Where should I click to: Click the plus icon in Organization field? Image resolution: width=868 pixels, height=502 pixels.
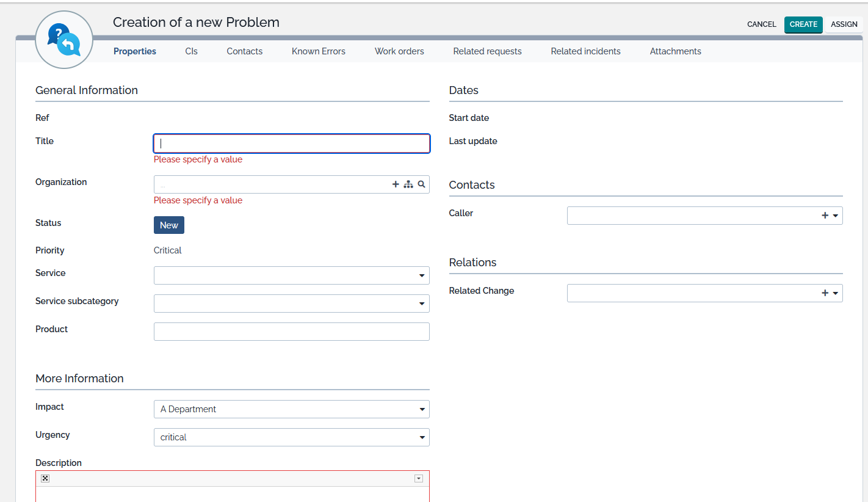tap(396, 184)
